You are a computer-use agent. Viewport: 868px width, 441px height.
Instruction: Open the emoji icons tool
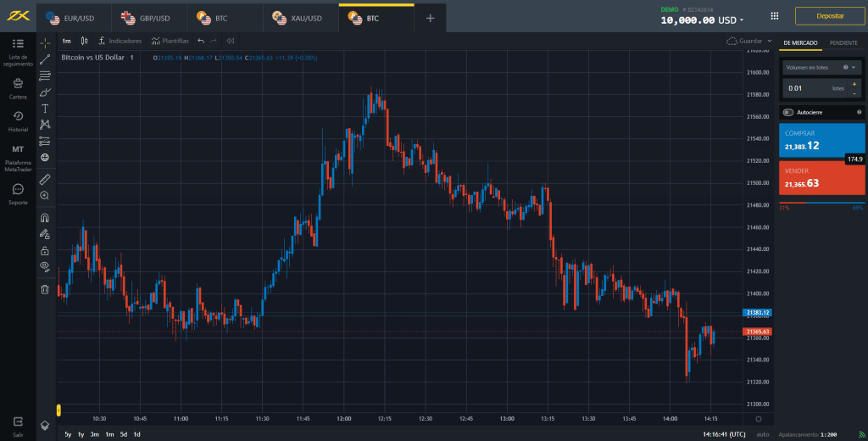pyautogui.click(x=45, y=157)
